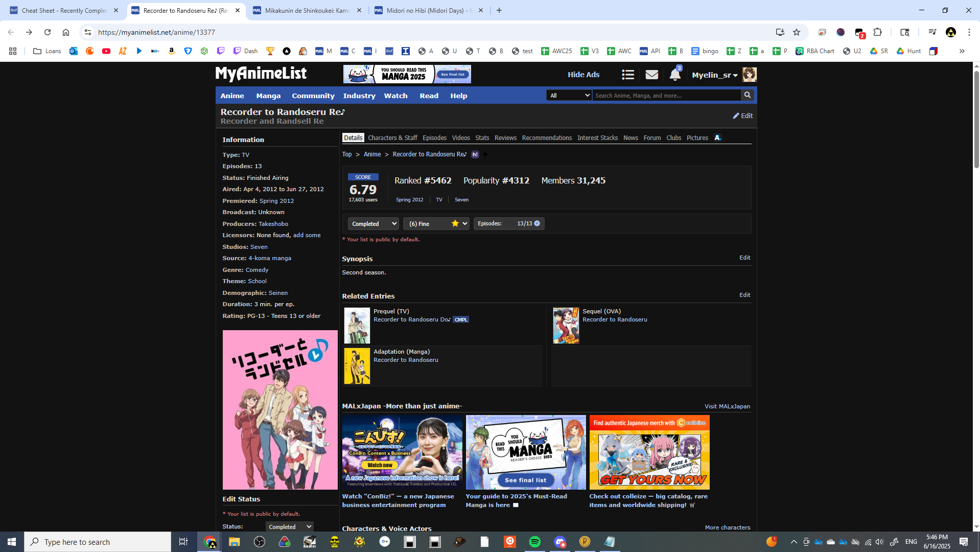Viewport: 980px width, 552px height.
Task: Switch to the Episodes tab
Action: pyautogui.click(x=434, y=138)
